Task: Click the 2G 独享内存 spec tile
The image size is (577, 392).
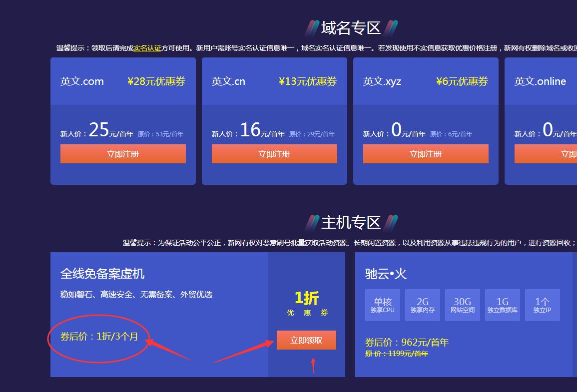Action: (x=423, y=305)
